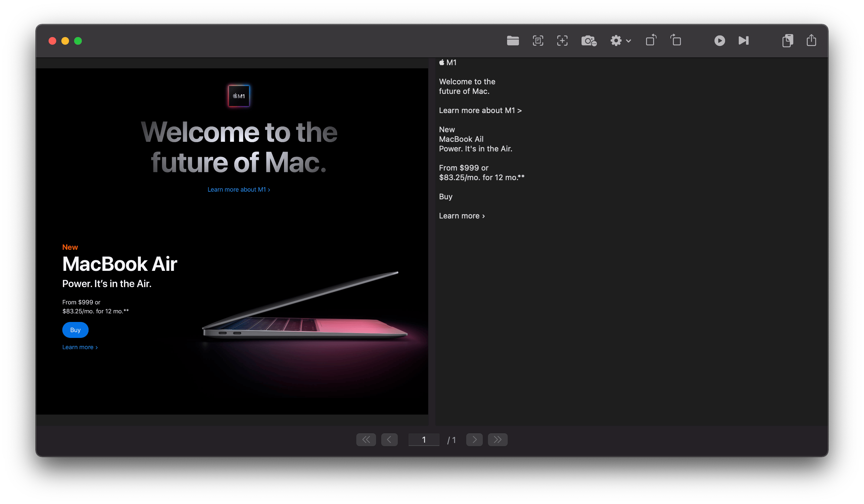The height and width of the screenshot is (504, 864).
Task: Click the 'MacBook Ail' line in recognized text
Action: pyautogui.click(x=461, y=139)
